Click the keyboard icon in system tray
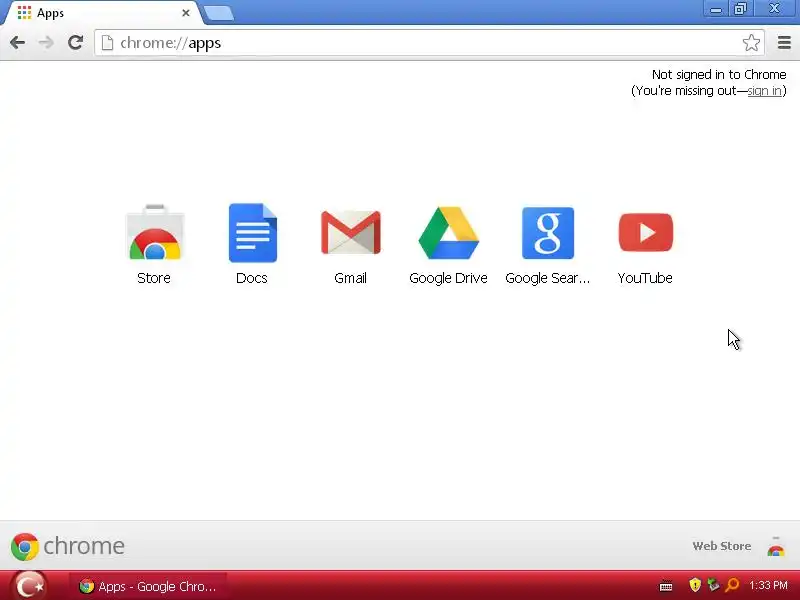The height and width of the screenshot is (600, 800). [666, 586]
